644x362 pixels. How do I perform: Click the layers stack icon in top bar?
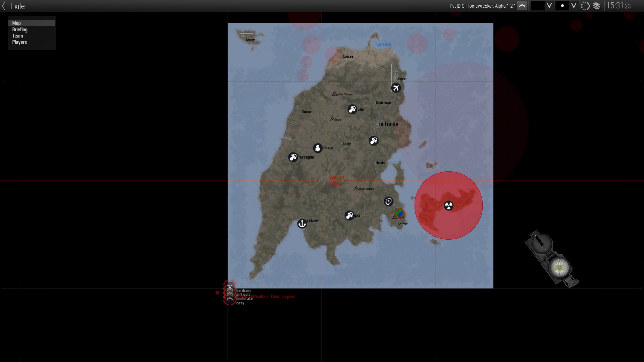tap(596, 6)
